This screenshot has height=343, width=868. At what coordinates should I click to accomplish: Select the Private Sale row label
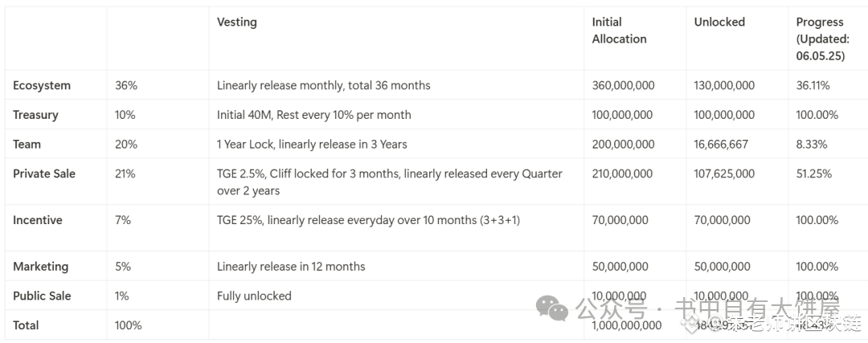click(x=44, y=174)
